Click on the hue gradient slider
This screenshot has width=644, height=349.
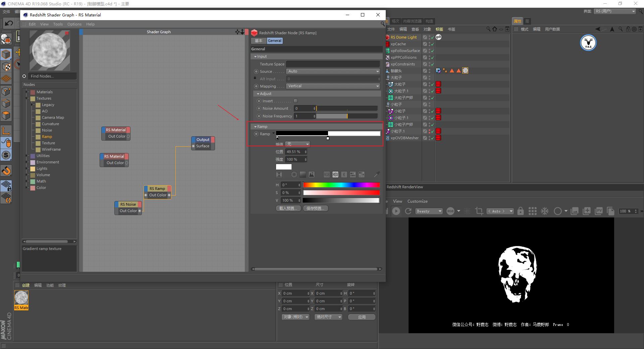point(341,185)
